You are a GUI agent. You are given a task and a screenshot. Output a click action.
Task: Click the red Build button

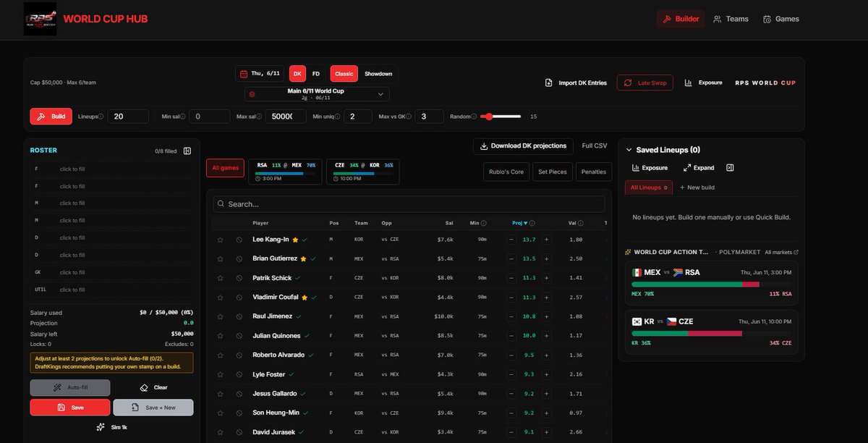[51, 117]
